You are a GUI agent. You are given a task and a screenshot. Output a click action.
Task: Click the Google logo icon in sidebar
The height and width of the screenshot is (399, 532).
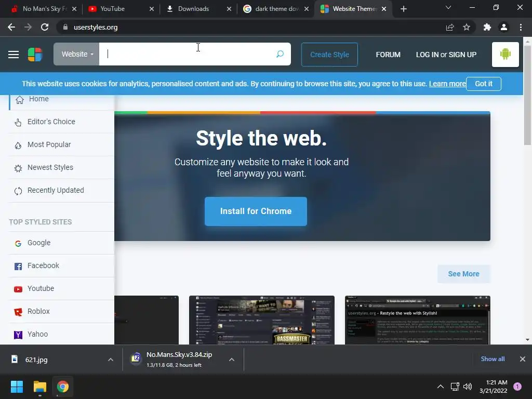[x=18, y=243]
